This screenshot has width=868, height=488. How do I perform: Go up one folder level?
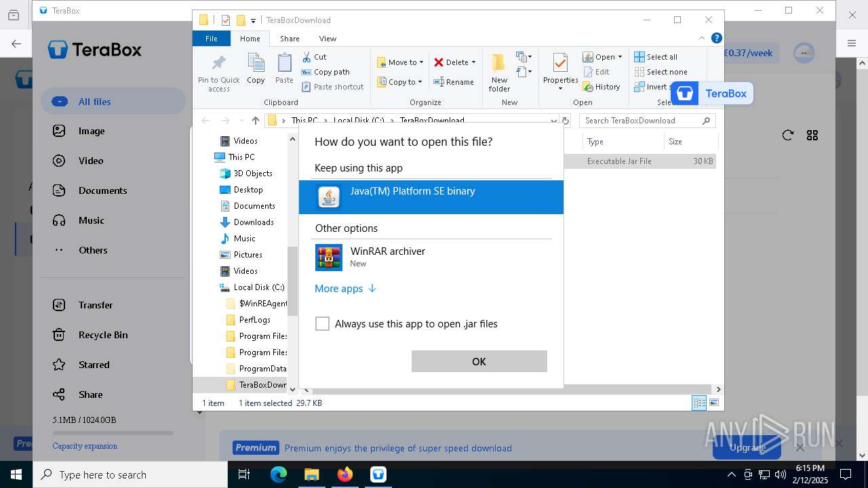255,121
